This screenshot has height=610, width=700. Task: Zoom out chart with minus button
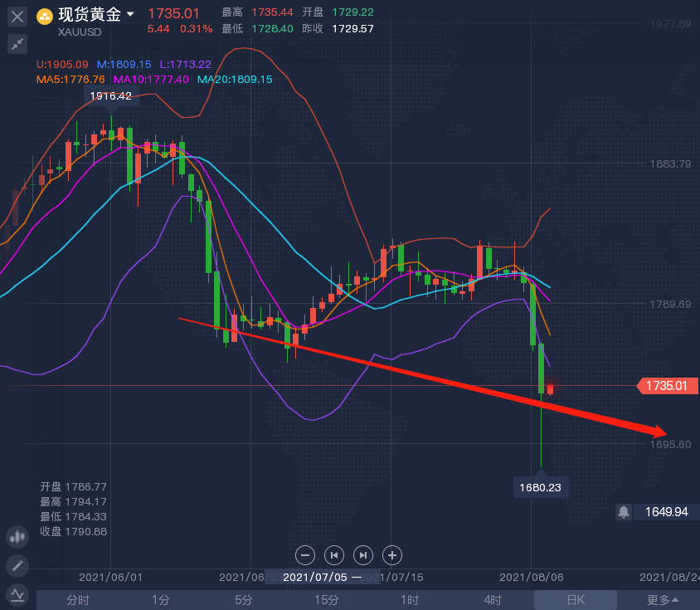pyautogui.click(x=305, y=555)
